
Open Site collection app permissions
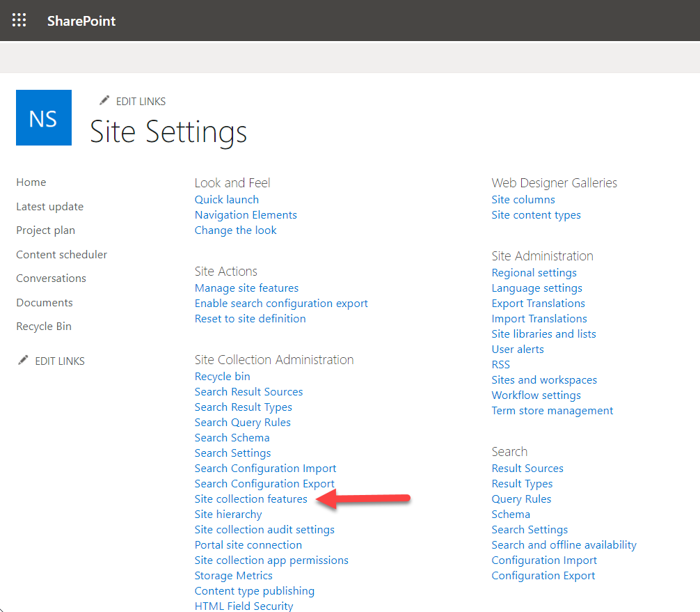271,560
